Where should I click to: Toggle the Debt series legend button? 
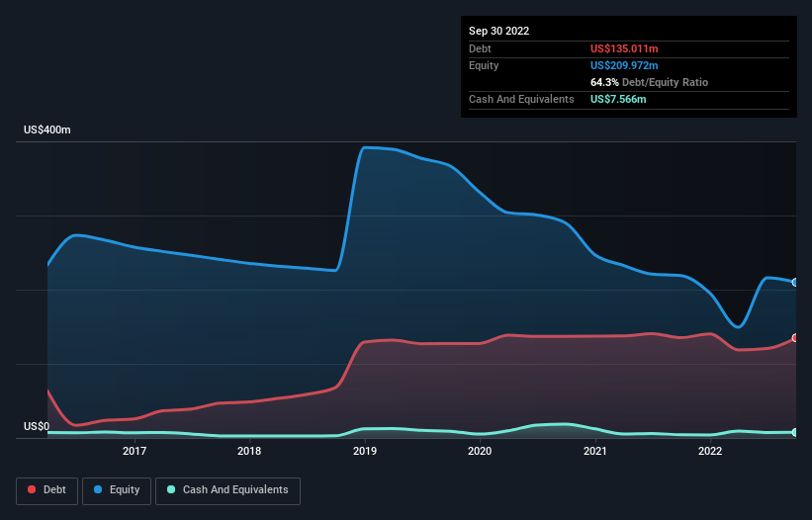(46, 490)
